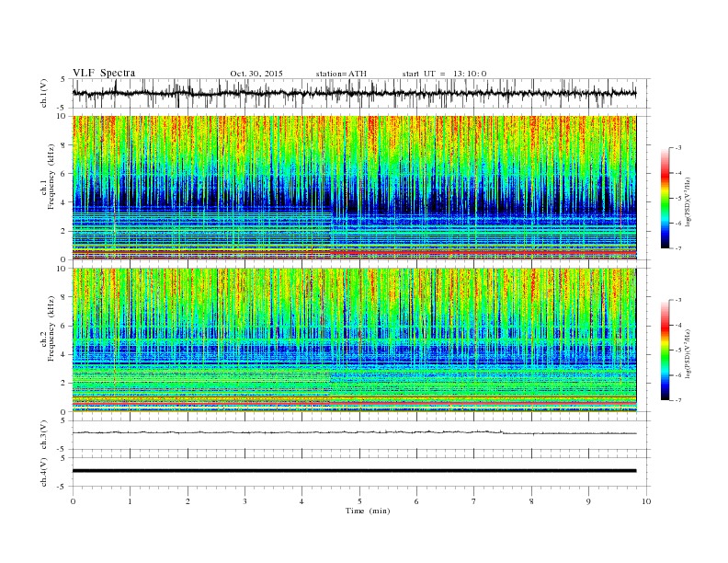Click ch.2 spectrogram frequency tick "4"
This screenshot has height=563, width=728.
(x=63, y=354)
